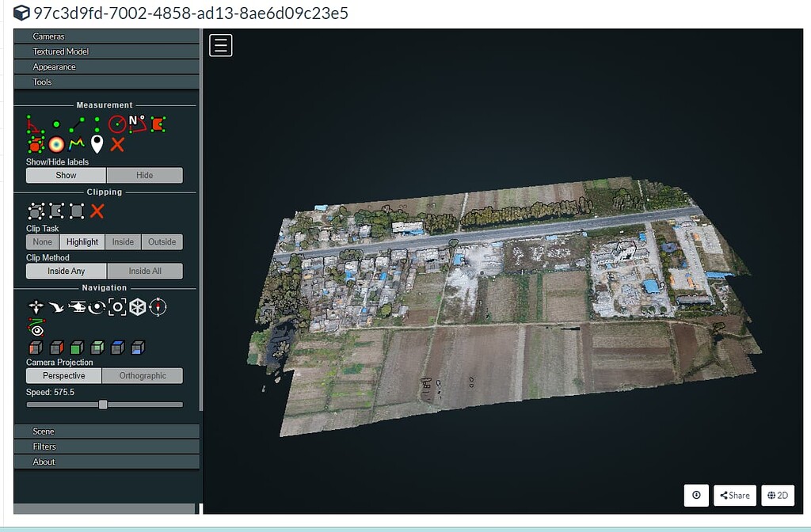Expand the Filters panel

[107, 446]
